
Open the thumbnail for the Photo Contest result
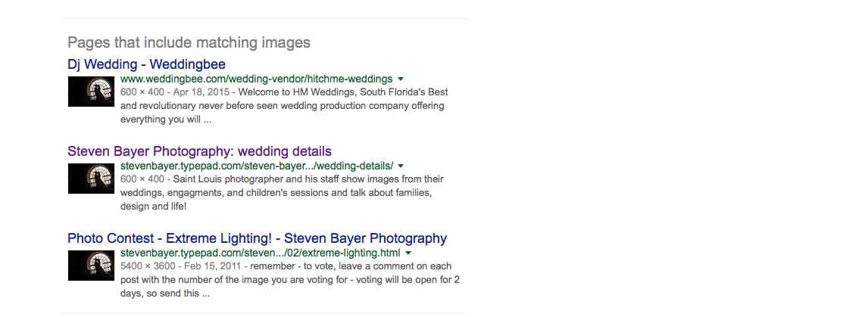point(92,266)
